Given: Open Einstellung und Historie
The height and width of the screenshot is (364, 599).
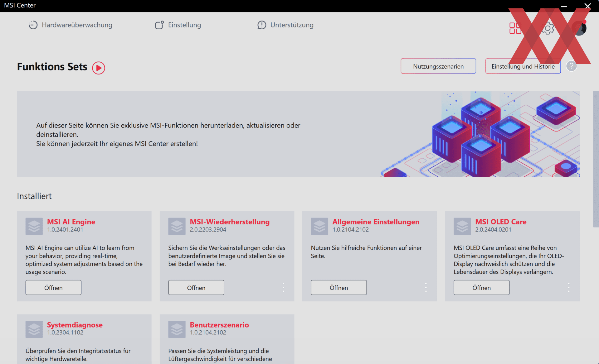Looking at the screenshot, I should click(523, 66).
